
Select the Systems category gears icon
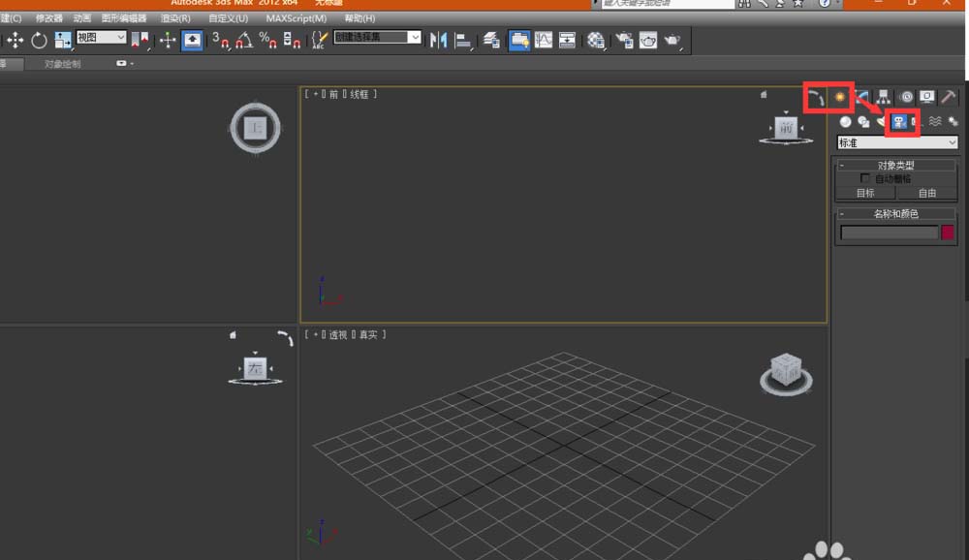pos(953,122)
